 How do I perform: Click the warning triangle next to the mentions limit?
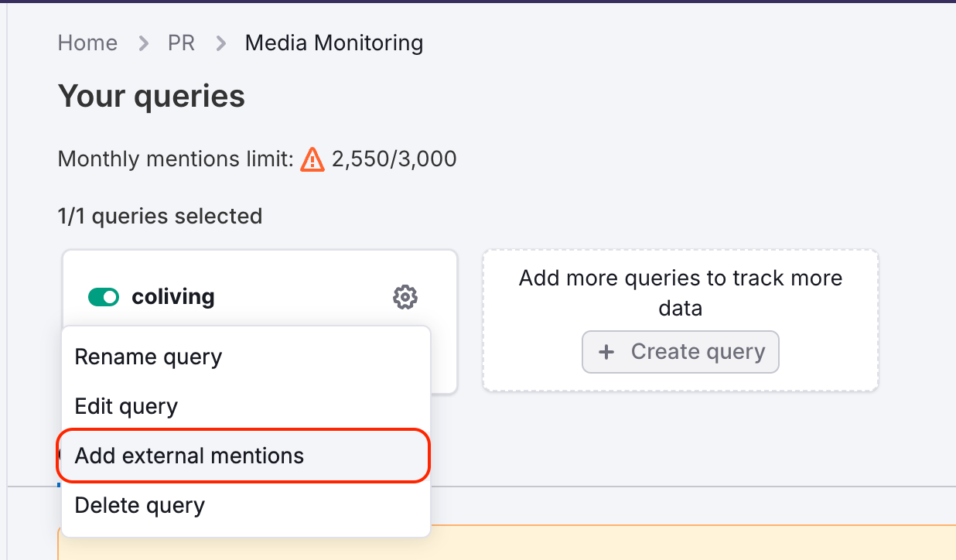[x=311, y=159]
